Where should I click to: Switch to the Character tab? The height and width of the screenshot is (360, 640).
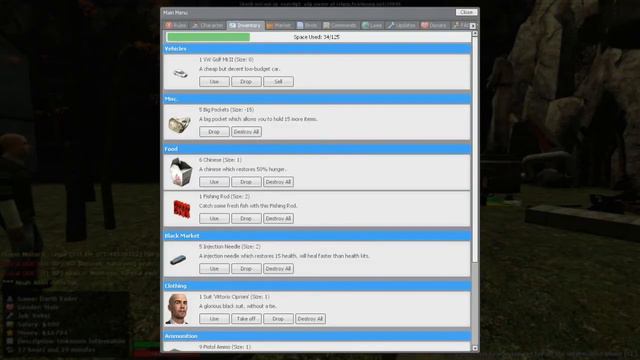pyautogui.click(x=208, y=25)
